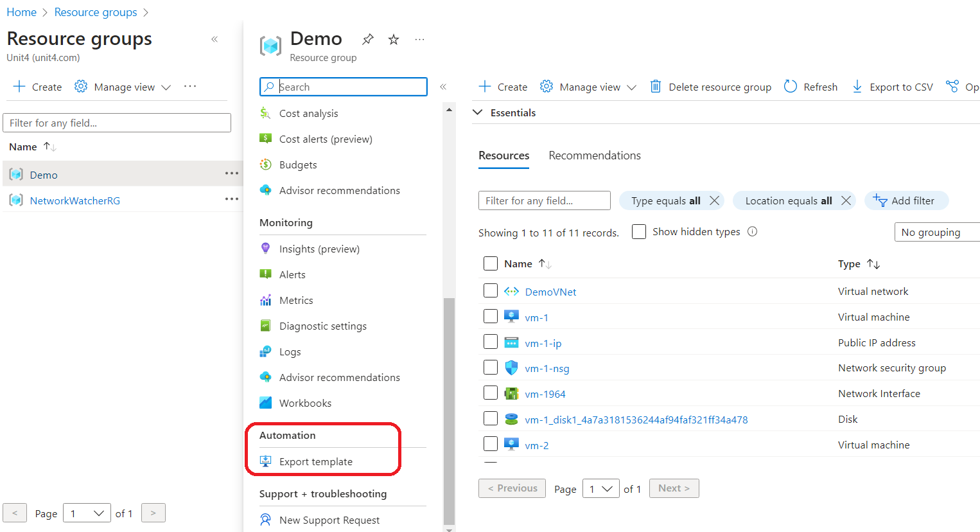Viewport: 980px width, 532px height.
Task: Sort resources by Name column
Action: pyautogui.click(x=528, y=263)
